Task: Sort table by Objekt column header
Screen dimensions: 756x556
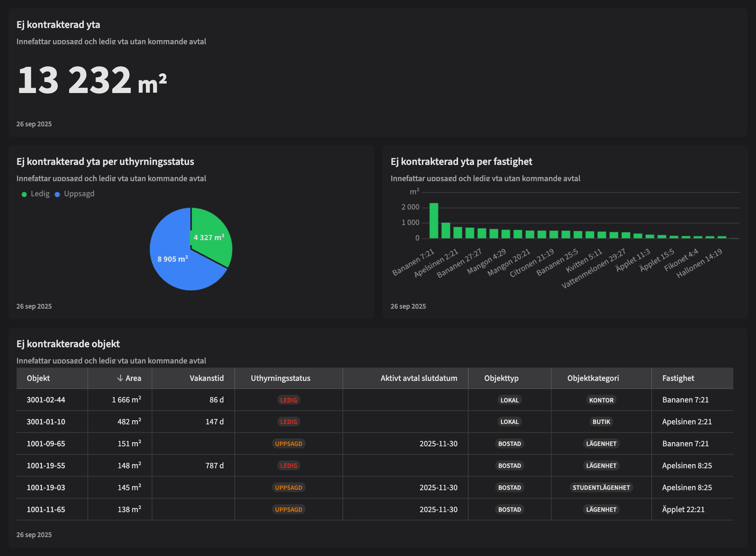Action: (x=38, y=378)
